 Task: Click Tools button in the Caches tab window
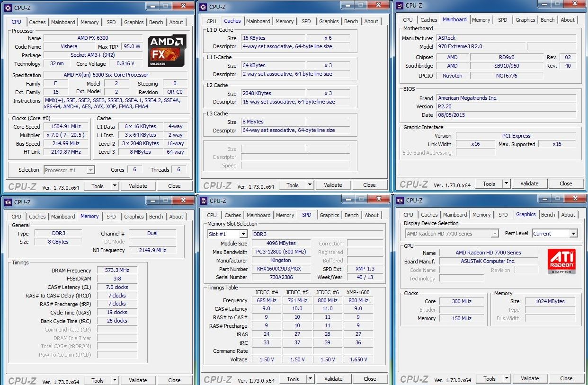[293, 185]
